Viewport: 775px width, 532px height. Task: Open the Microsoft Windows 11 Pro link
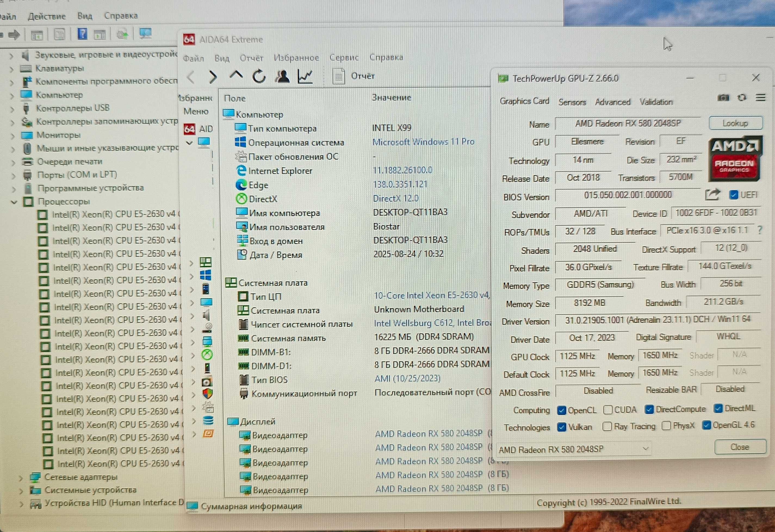click(423, 142)
